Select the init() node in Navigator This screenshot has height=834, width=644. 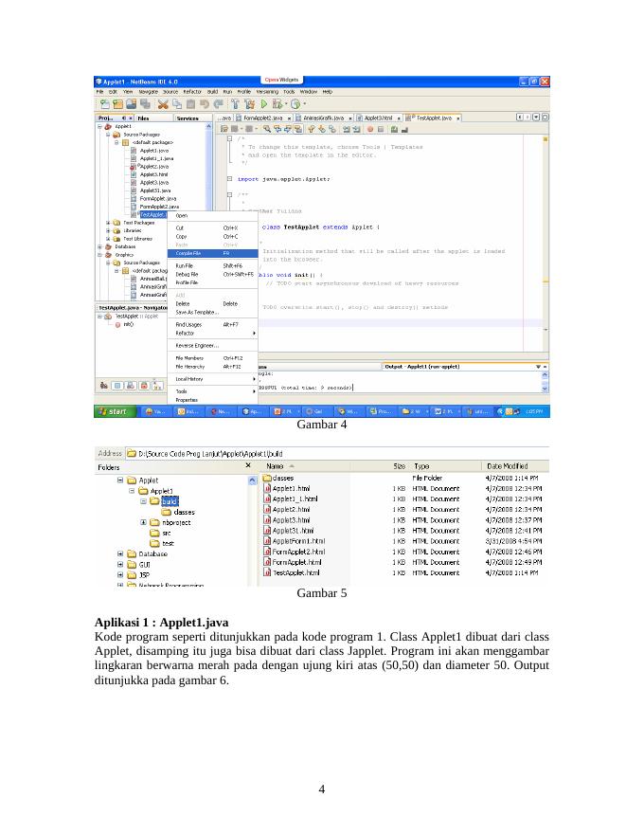pos(128,324)
